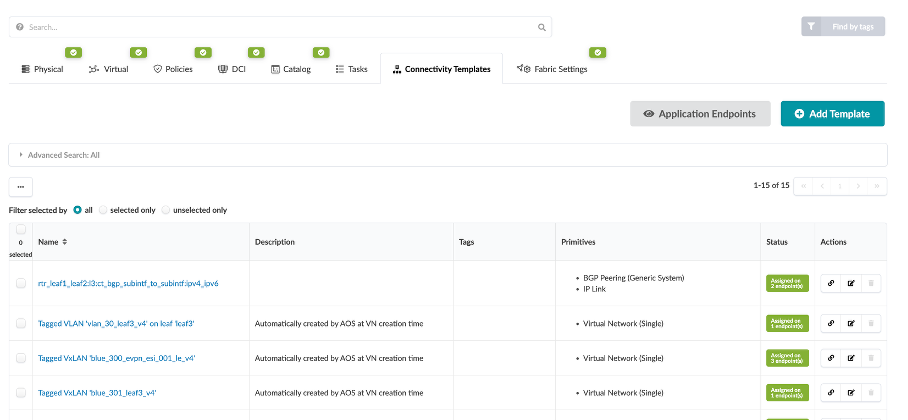Choose 'unselected only' filter option
908x420 pixels.
167,210
